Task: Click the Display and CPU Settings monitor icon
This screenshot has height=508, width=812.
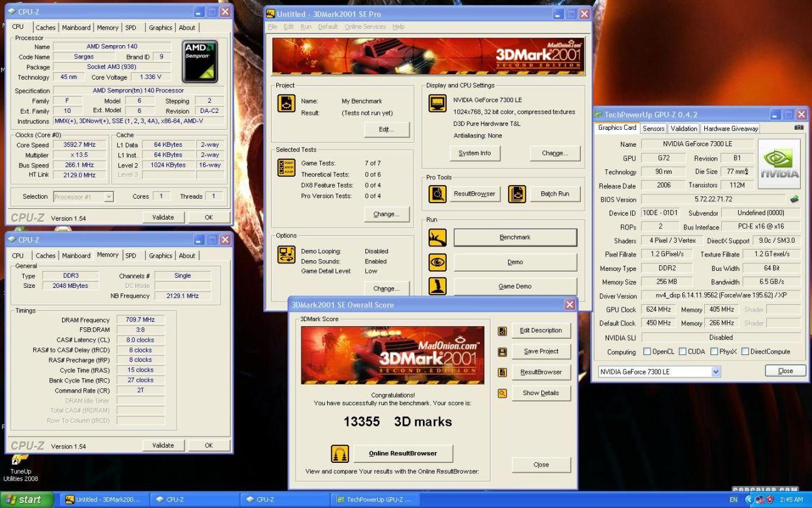Action: click(x=437, y=103)
